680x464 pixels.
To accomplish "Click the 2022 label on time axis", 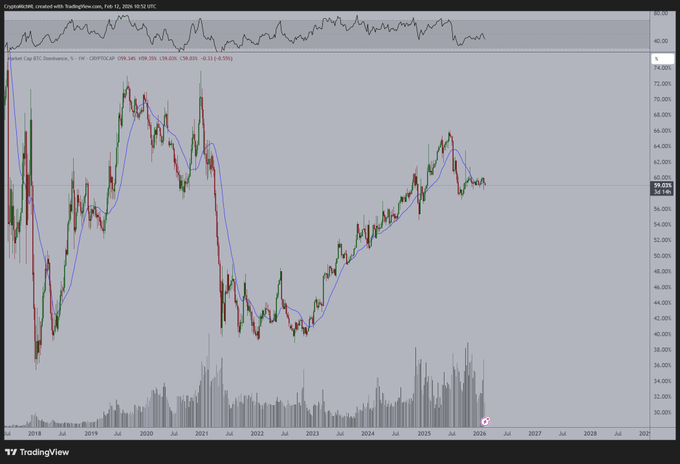I will point(257,433).
